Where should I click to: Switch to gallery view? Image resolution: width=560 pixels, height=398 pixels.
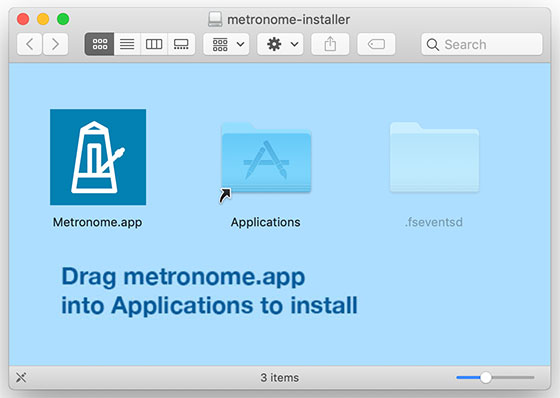pyautogui.click(x=181, y=44)
